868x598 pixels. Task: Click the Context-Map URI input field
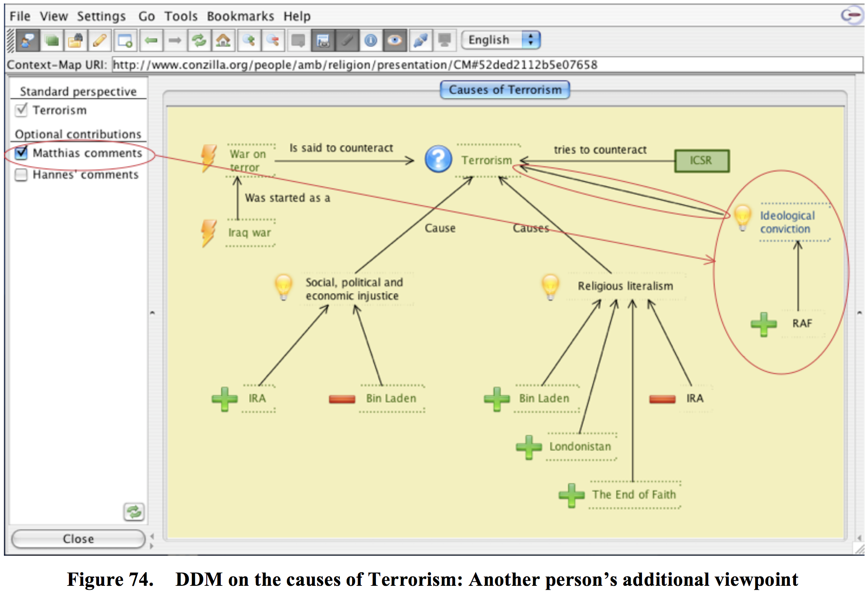[x=486, y=65]
